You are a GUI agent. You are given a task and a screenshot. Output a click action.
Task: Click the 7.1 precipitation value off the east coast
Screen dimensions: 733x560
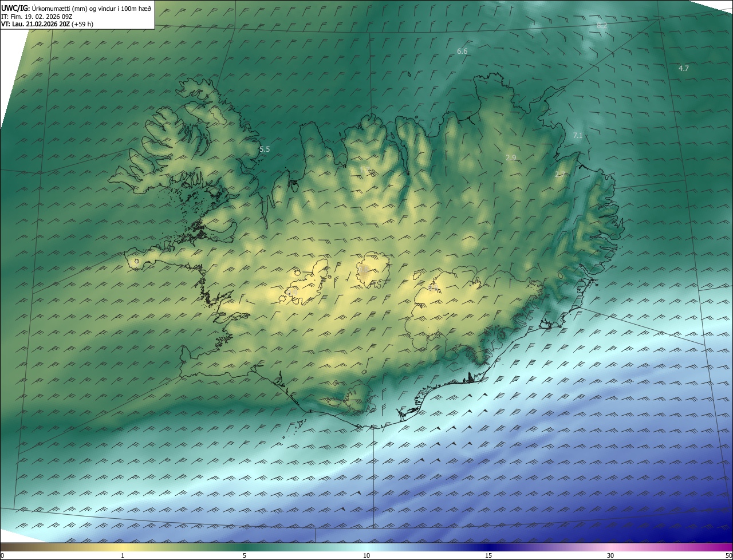(578, 135)
